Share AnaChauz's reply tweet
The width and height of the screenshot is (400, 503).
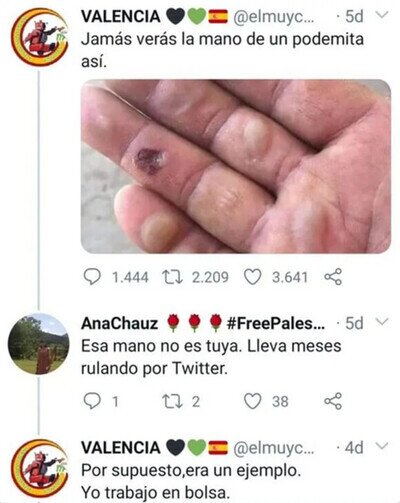pos(333,401)
